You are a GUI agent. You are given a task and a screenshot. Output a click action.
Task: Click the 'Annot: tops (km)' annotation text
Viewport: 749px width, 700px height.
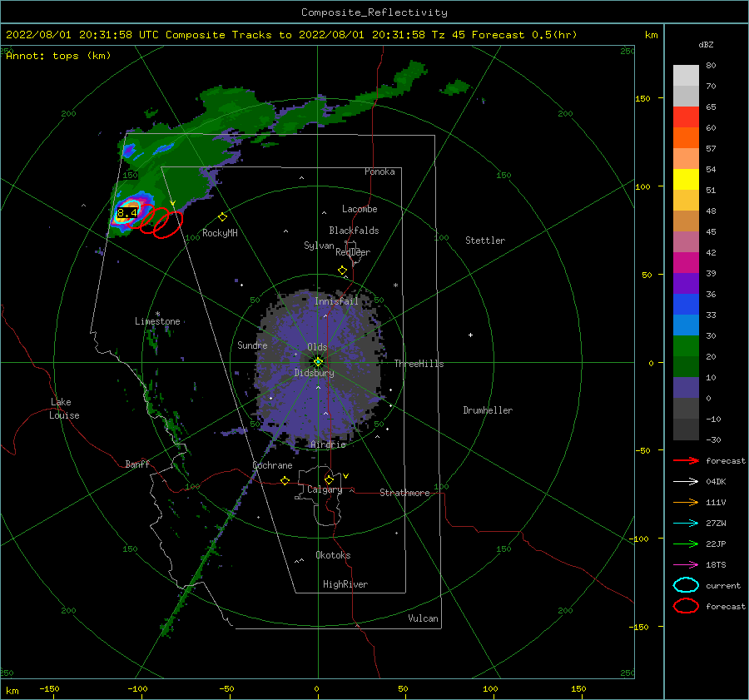tap(58, 56)
